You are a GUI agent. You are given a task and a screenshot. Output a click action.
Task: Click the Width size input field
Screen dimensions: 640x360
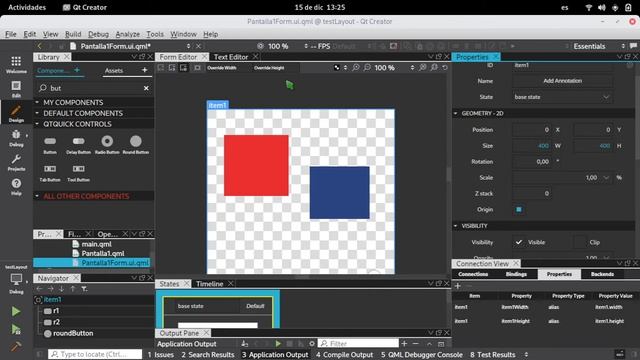(531, 146)
